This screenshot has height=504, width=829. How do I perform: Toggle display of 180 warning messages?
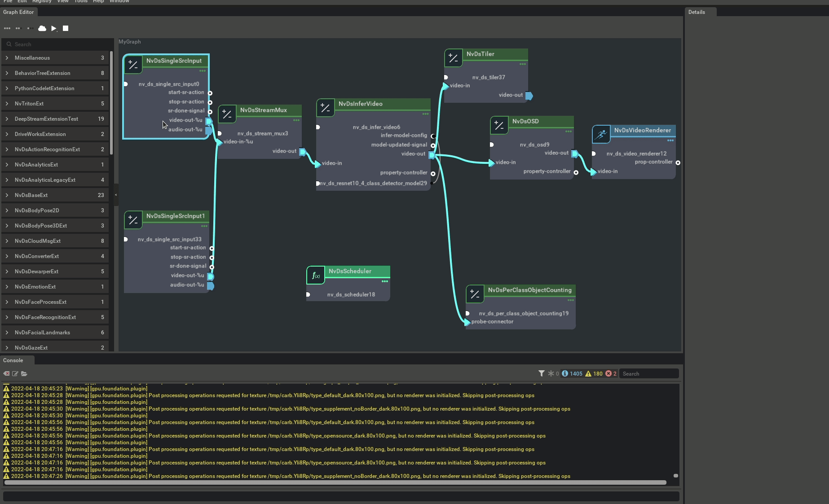coord(594,373)
